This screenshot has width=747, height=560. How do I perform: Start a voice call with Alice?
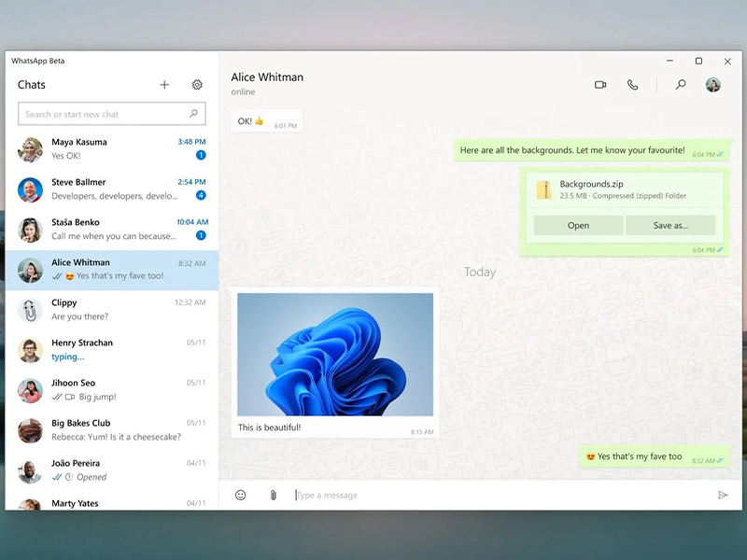click(632, 85)
